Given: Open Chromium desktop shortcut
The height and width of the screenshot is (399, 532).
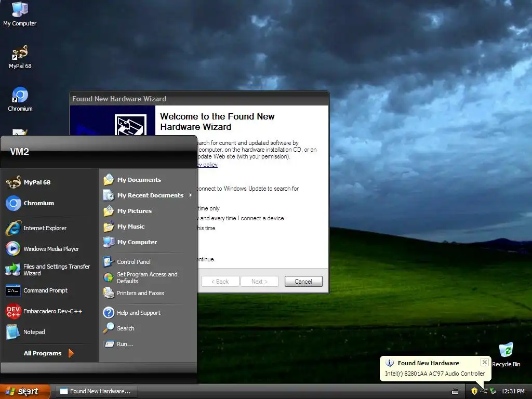Looking at the screenshot, I should tap(20, 99).
